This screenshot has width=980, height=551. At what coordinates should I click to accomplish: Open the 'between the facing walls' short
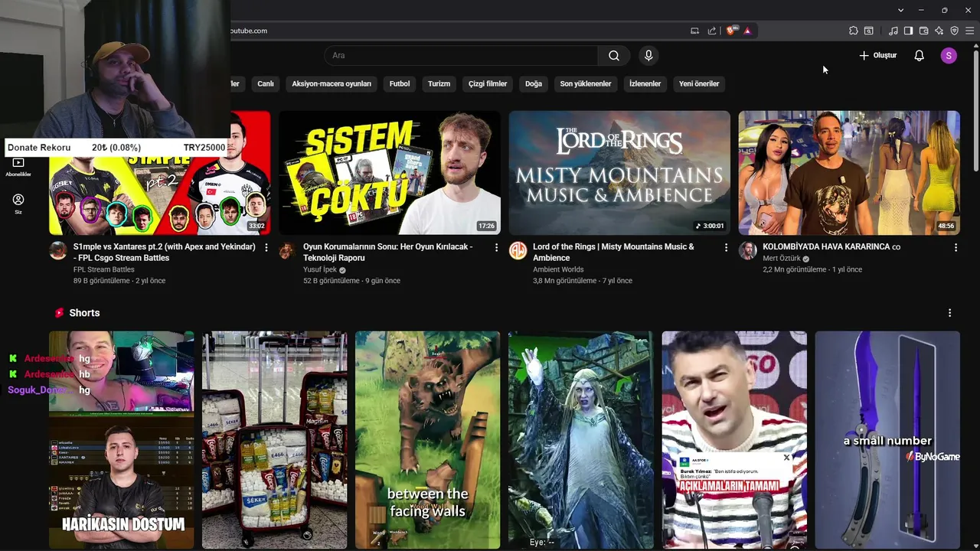coord(427,440)
